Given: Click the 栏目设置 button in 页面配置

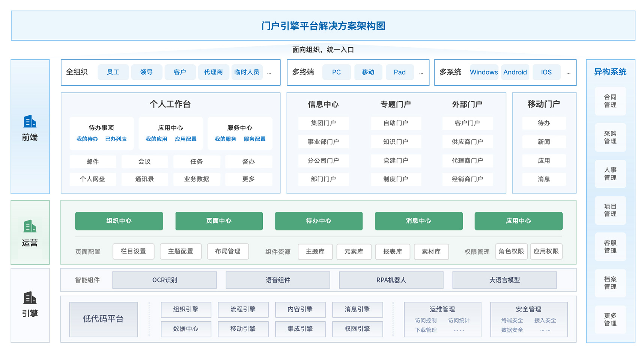Looking at the screenshot, I should tap(133, 251).
